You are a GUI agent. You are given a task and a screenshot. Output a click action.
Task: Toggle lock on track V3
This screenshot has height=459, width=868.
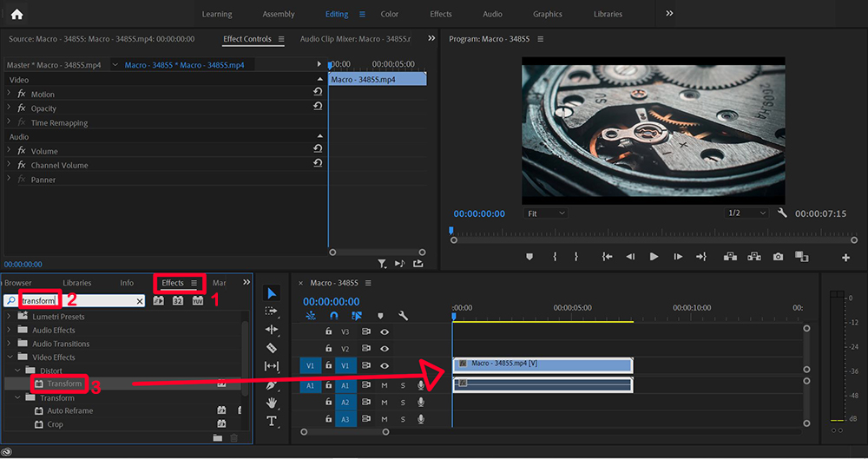coord(328,331)
